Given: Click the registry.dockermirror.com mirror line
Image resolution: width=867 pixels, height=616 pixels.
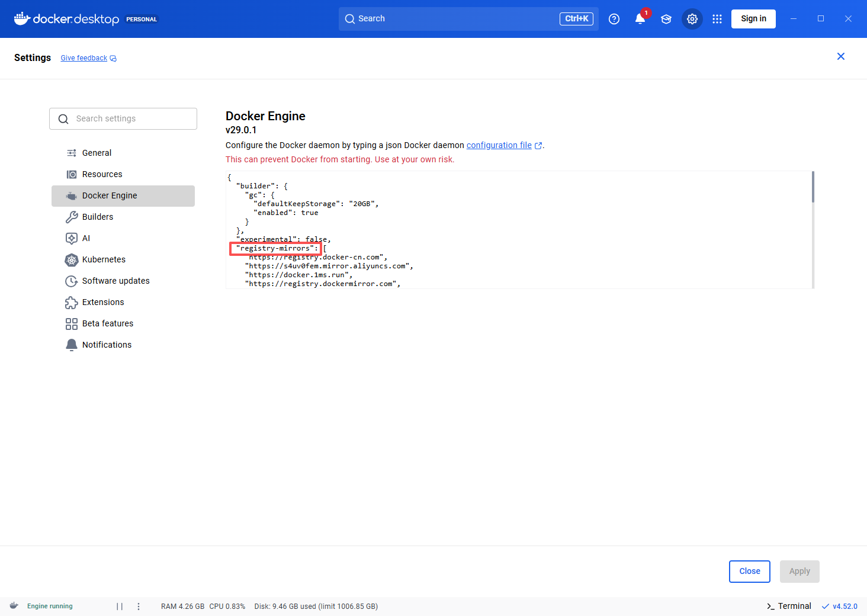Looking at the screenshot, I should [323, 284].
